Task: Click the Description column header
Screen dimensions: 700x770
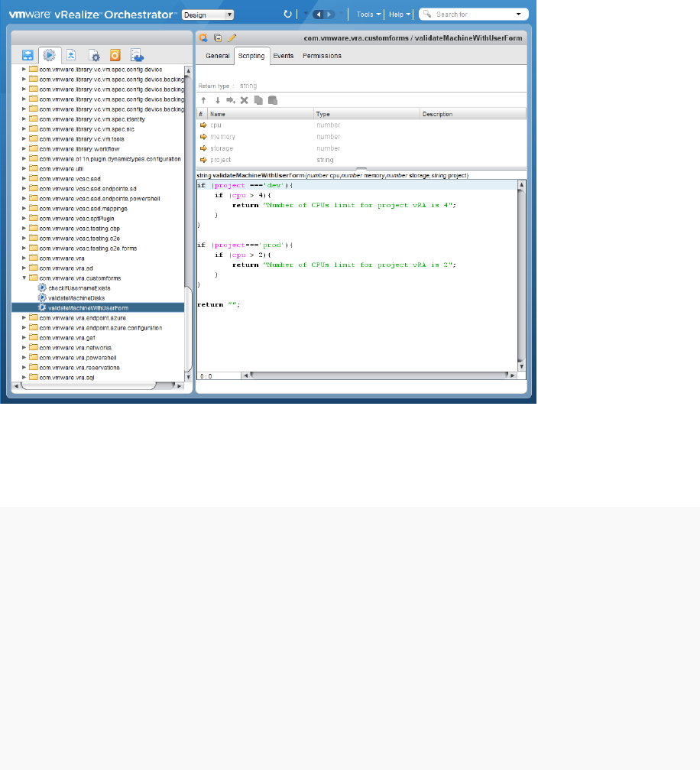Action: pyautogui.click(x=473, y=114)
